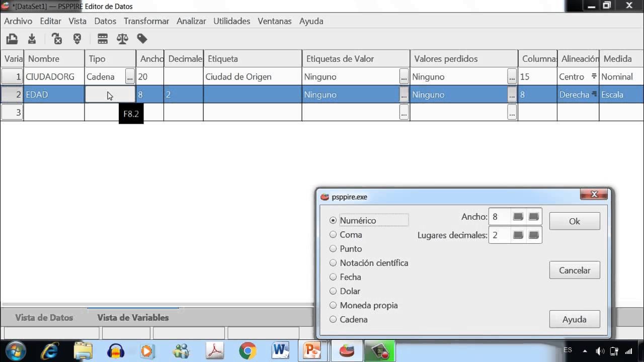
Task: Click the network signal tray icon
Action: 628,351
